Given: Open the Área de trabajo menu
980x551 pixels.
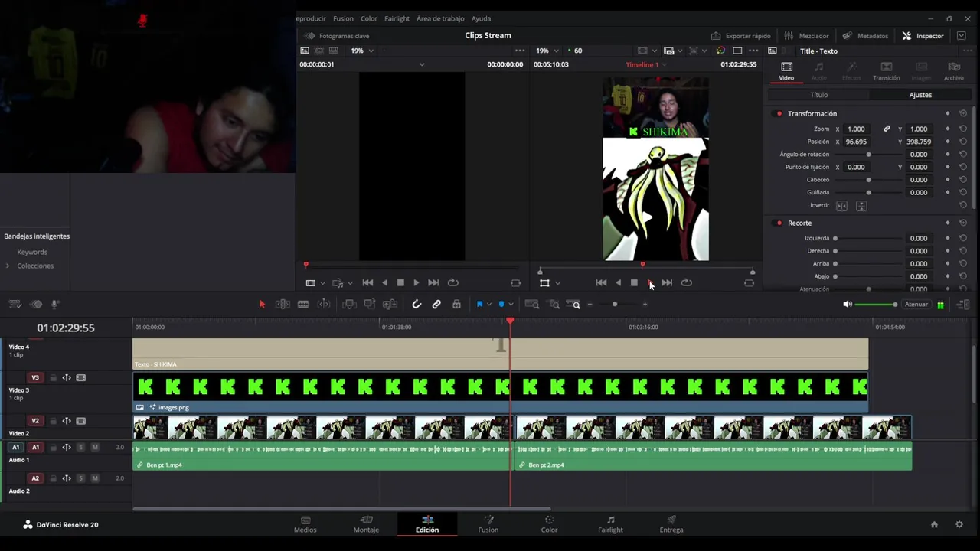Looking at the screenshot, I should pos(440,18).
